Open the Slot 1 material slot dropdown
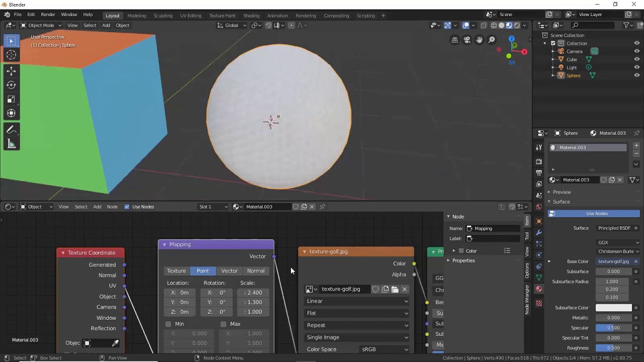Screen dimensions: 644x362 pyautogui.click(x=213, y=207)
